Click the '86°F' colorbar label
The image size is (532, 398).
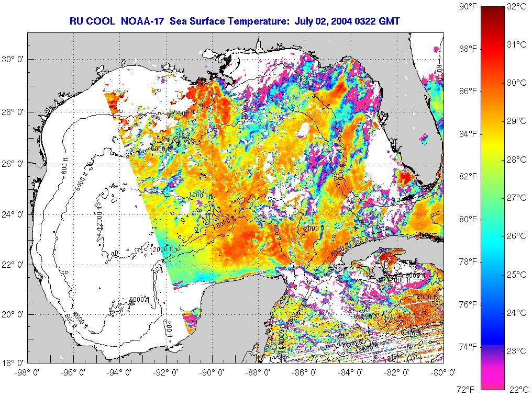(x=468, y=92)
